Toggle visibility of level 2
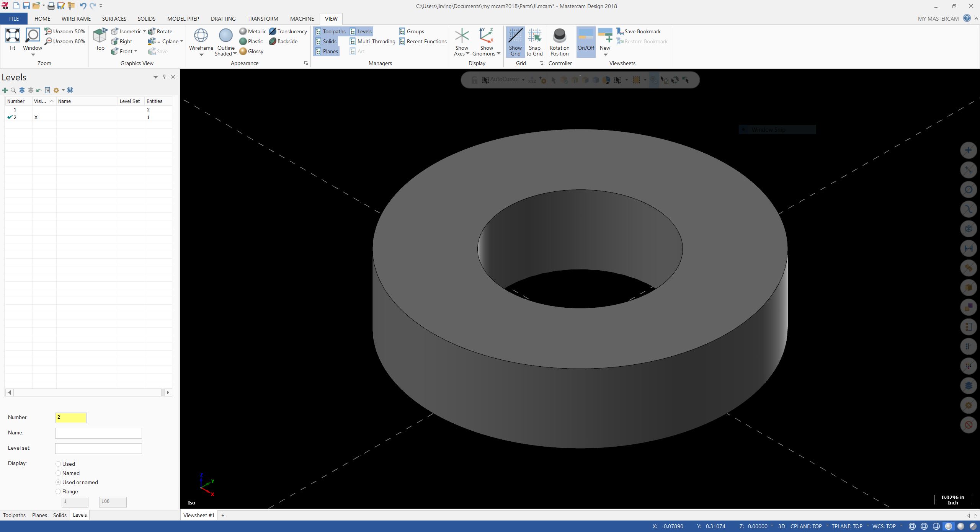This screenshot has height=532, width=980. [36, 117]
